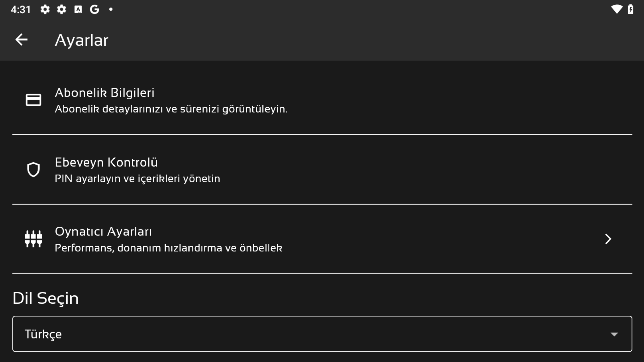
Task: Open the Türkçe language selector
Action: pyautogui.click(x=322, y=334)
